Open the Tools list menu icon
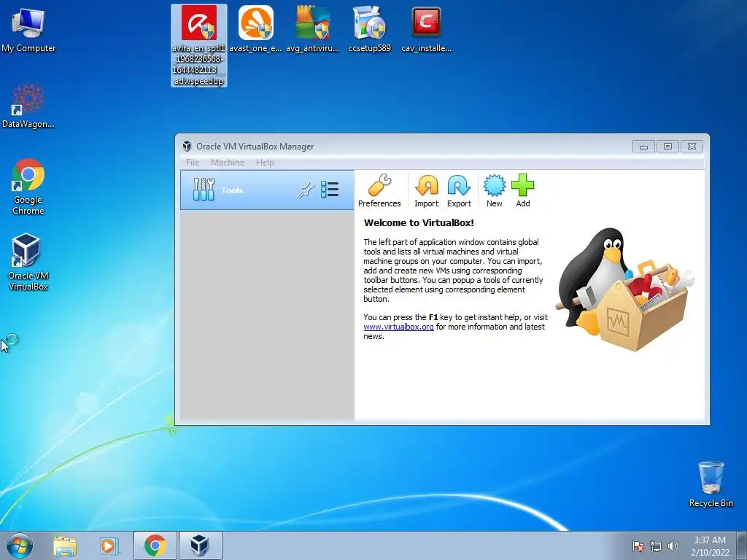This screenshot has width=747, height=560. [330, 190]
